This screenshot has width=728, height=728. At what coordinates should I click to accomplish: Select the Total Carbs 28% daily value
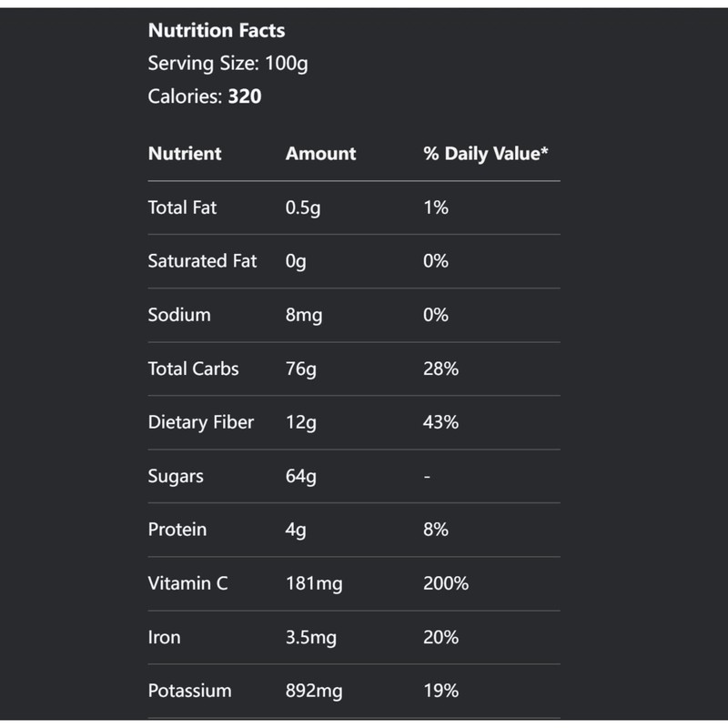pyautogui.click(x=440, y=369)
